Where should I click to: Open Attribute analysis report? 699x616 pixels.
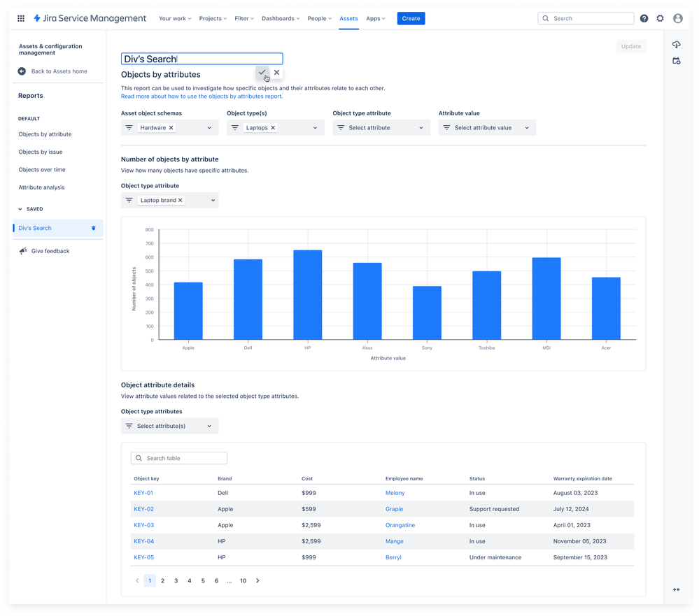41,187
